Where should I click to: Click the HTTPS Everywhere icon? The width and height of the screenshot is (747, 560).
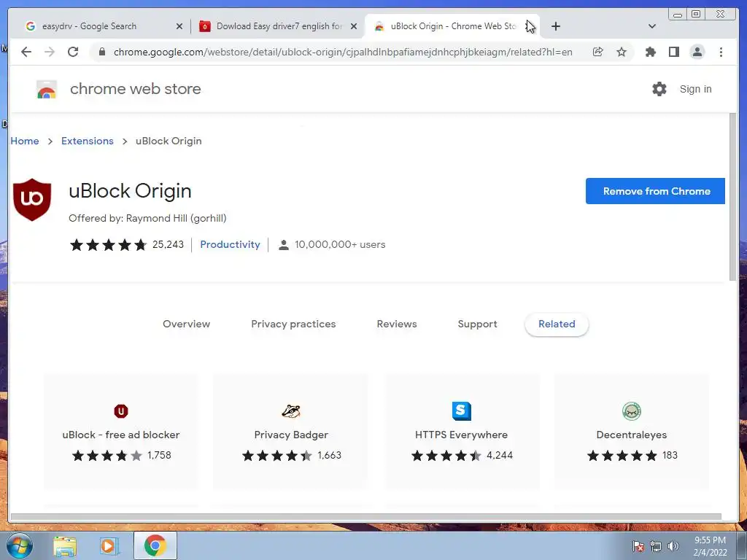tap(461, 411)
